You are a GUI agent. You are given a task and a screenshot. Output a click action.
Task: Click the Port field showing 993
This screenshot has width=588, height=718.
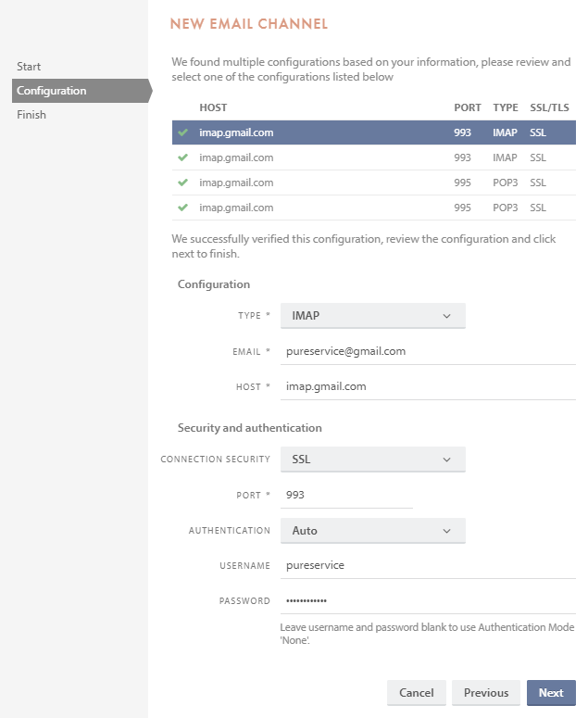[346, 495]
